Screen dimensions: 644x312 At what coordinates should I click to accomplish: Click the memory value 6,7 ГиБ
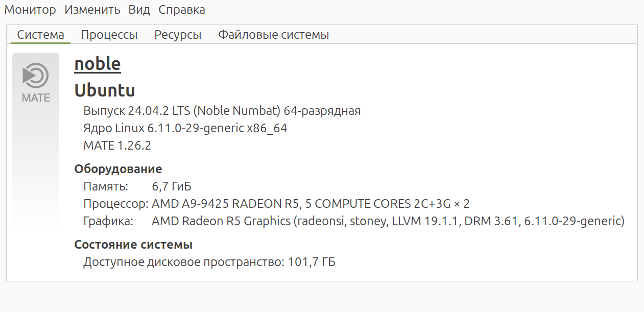pos(172,186)
